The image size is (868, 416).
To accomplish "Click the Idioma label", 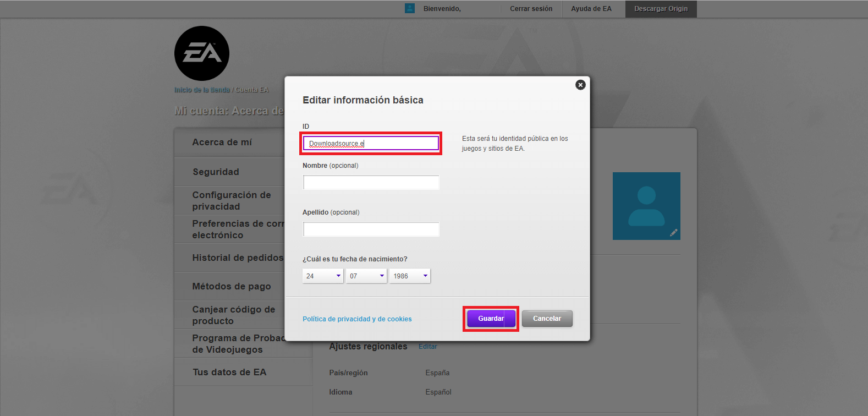I will [x=340, y=392].
